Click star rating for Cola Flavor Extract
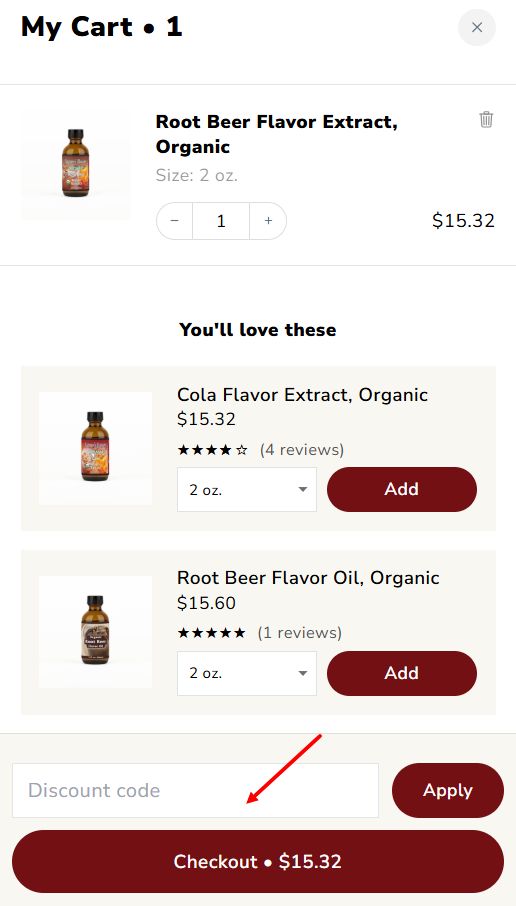 tap(212, 450)
